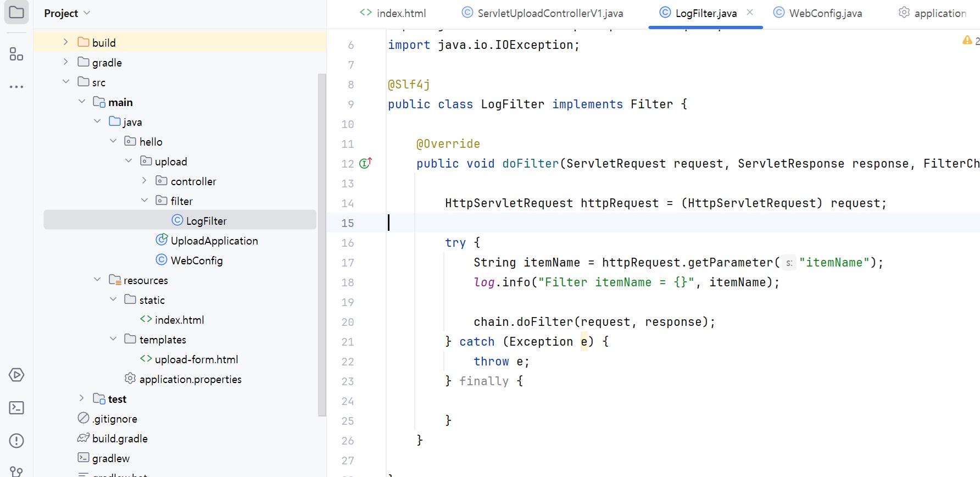Collapse the hello package
Image resolution: width=980 pixels, height=477 pixels.
(113, 141)
